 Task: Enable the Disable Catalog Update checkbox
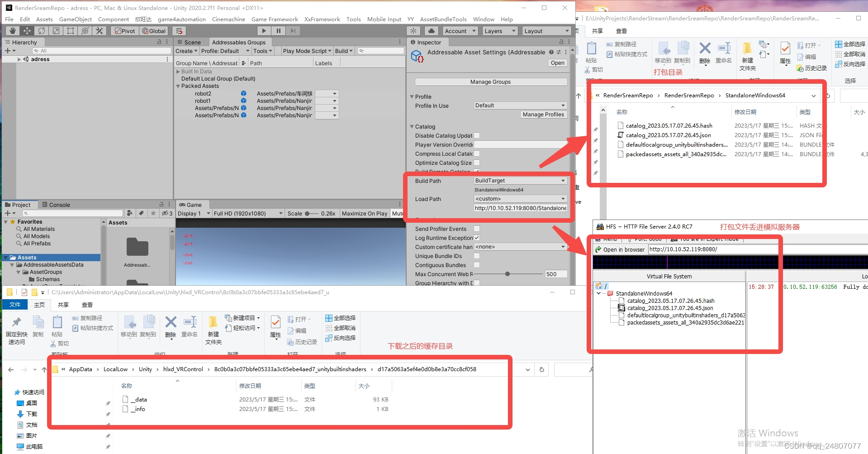coord(477,135)
